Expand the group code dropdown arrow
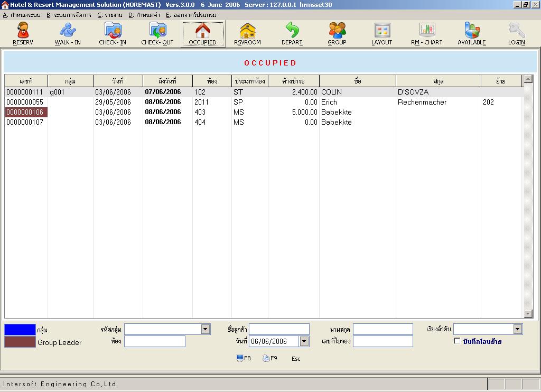Screen dimensions: 541x392 (206, 329)
